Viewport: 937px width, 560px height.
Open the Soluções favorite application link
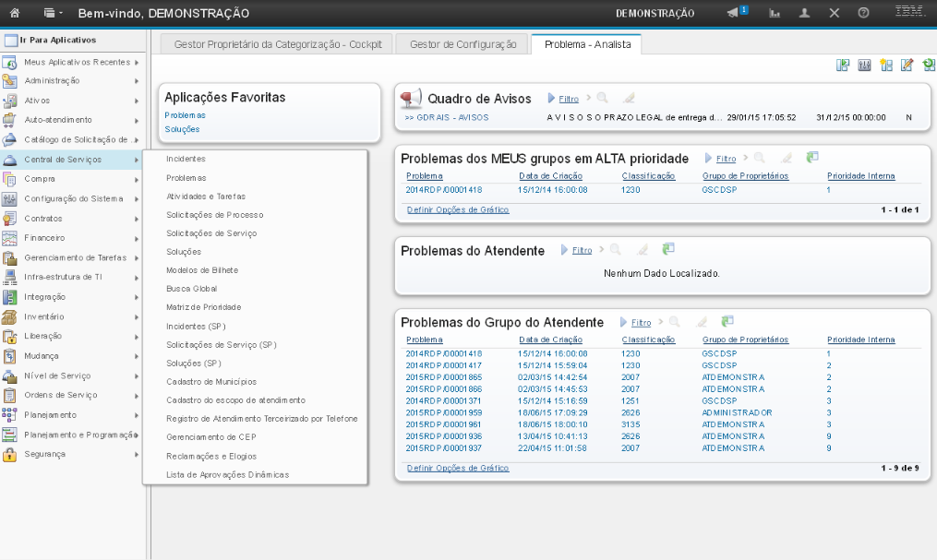[182, 129]
